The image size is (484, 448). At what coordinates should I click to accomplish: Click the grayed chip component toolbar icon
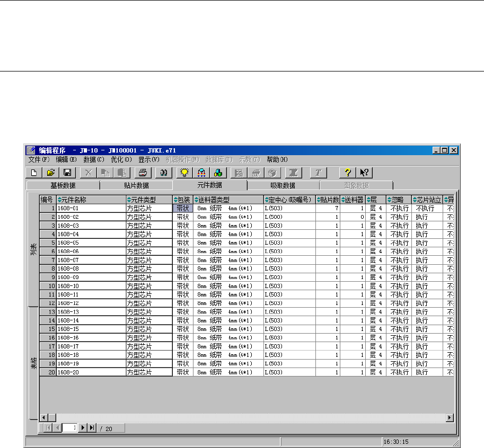click(x=256, y=173)
